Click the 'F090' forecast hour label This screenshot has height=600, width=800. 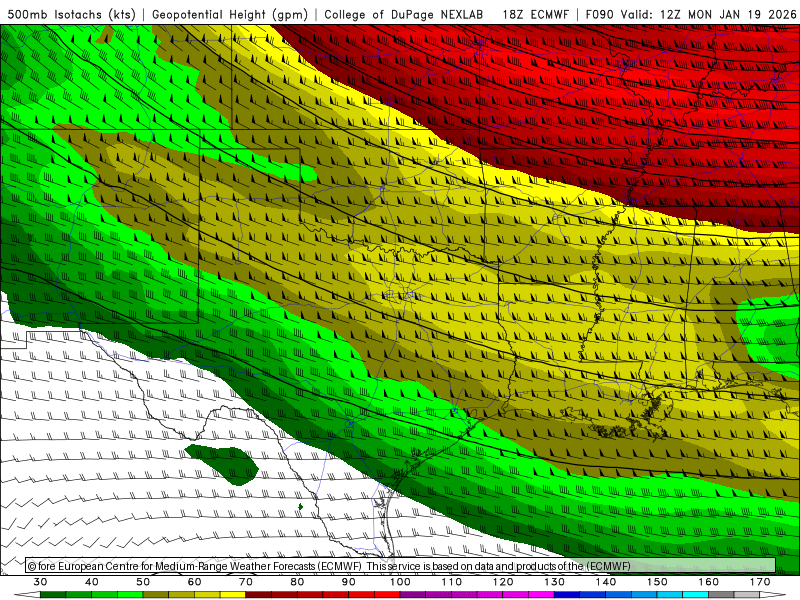click(x=599, y=14)
